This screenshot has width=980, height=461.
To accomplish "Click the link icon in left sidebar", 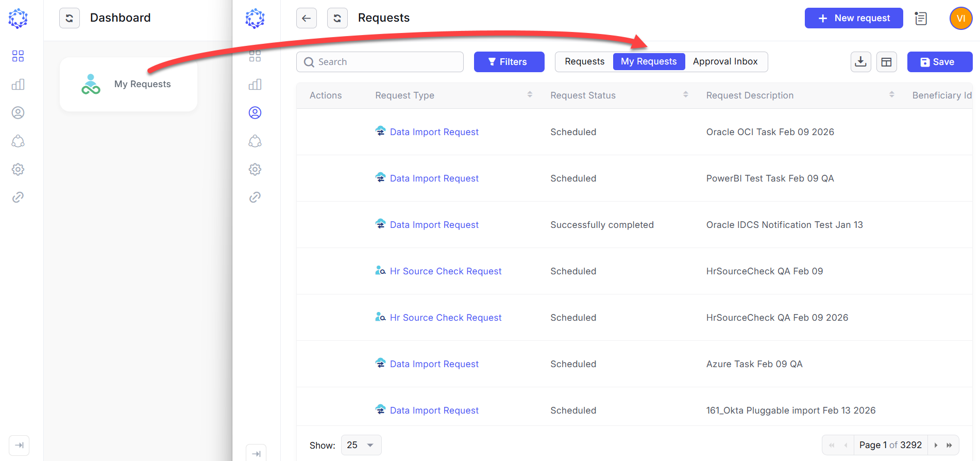I will [x=18, y=197].
